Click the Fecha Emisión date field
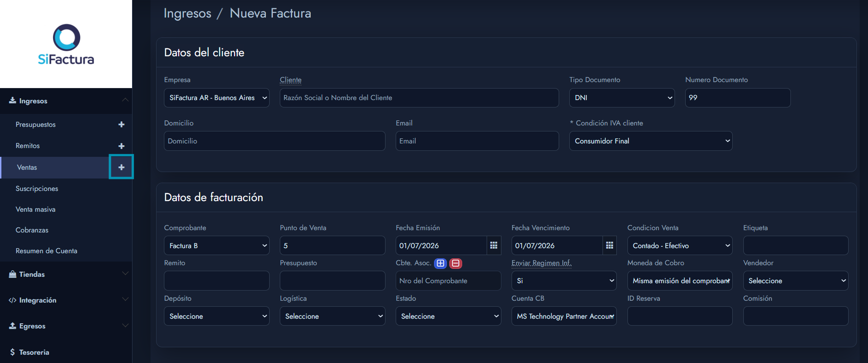The image size is (868, 363). point(441,245)
